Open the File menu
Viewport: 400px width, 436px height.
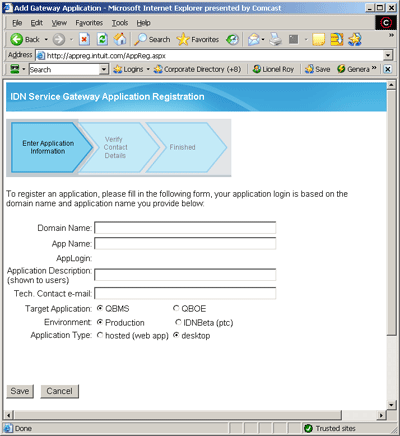point(17,23)
